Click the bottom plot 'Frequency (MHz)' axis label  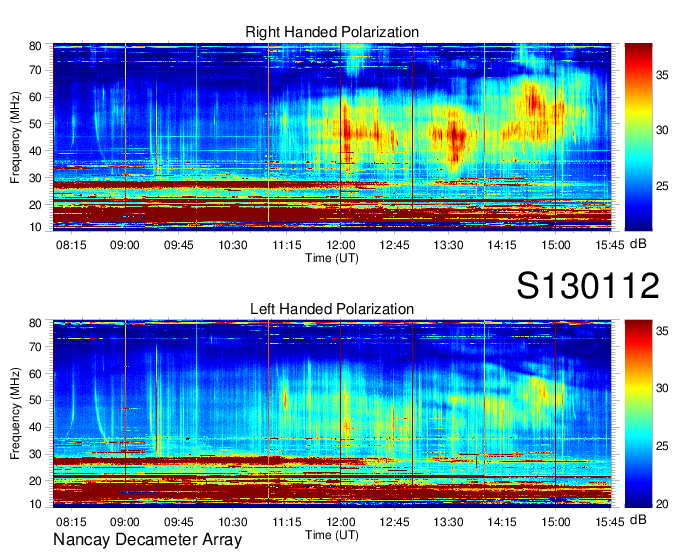click(15, 414)
